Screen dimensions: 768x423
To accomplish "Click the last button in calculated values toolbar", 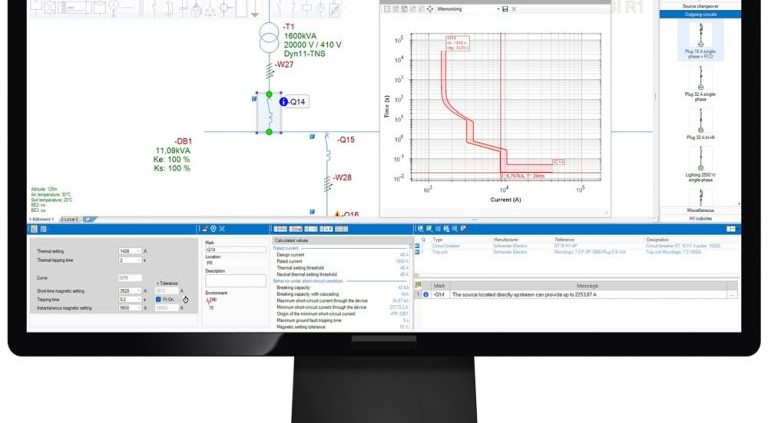I will tap(341, 229).
